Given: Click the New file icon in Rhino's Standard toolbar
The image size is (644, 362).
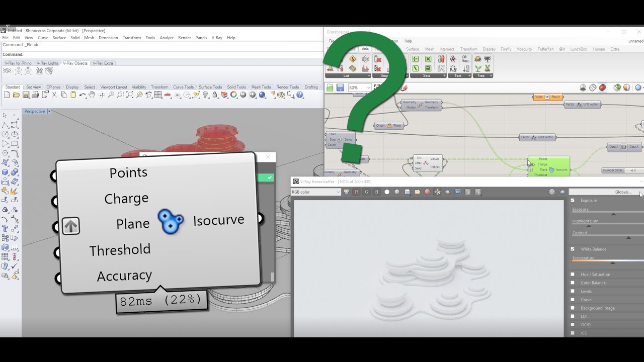Looking at the screenshot, I should coord(7,95).
